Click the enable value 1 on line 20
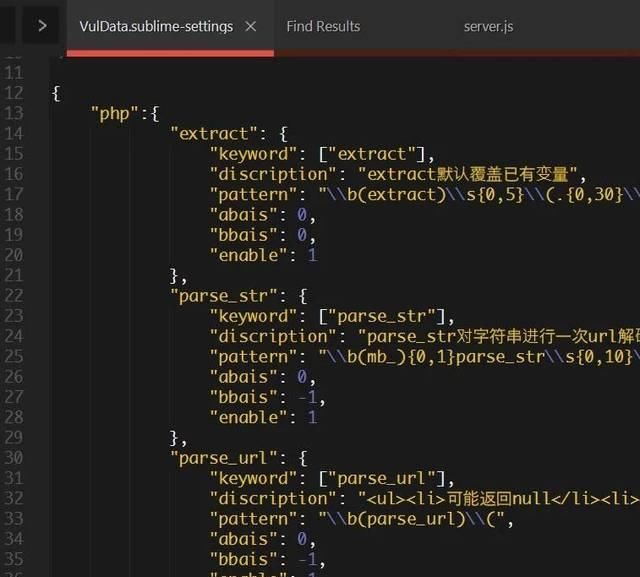 [312, 255]
